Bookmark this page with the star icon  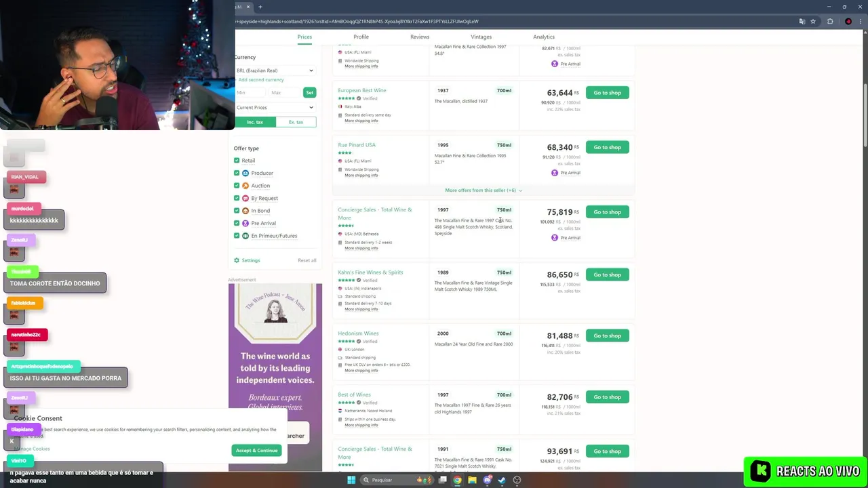pos(812,22)
